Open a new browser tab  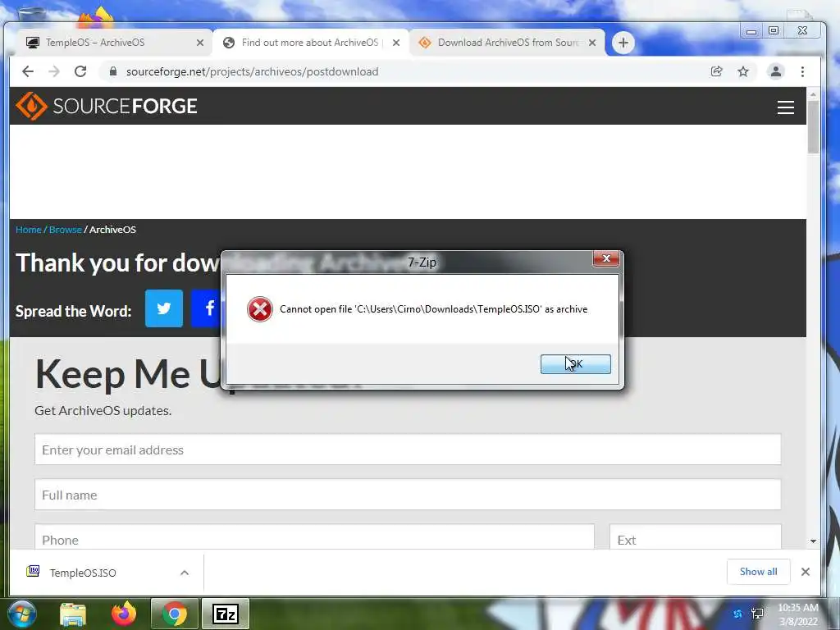(623, 43)
